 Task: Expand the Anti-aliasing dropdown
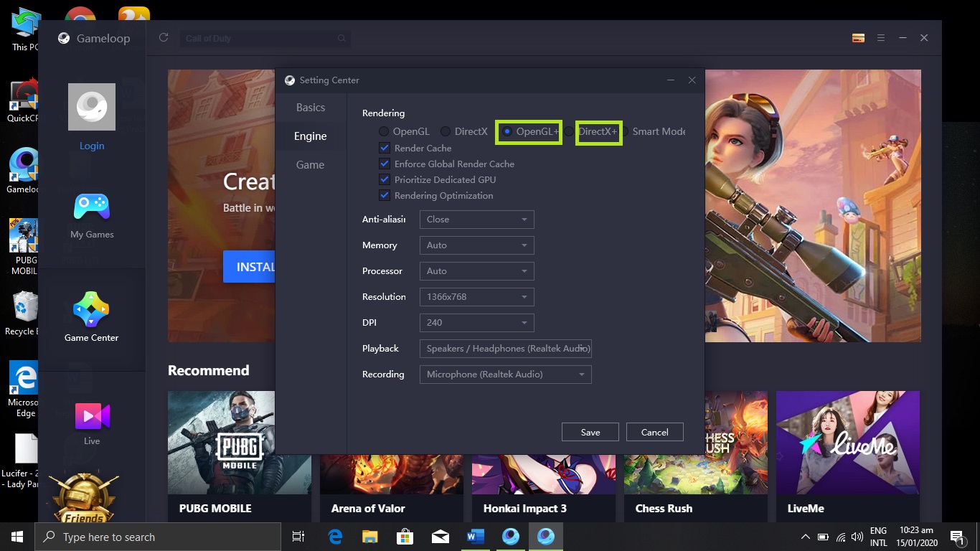pyautogui.click(x=476, y=220)
